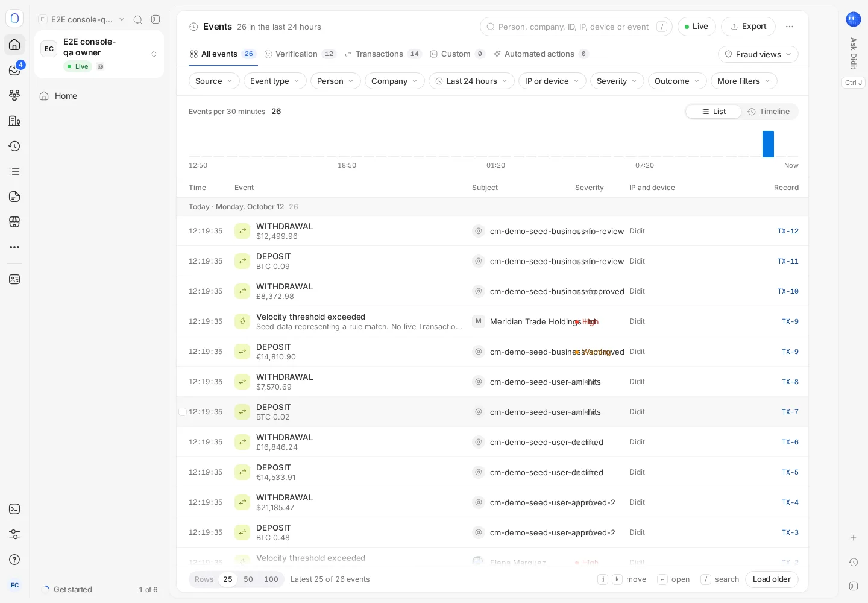Screen dimensions: 868x603
Task: Expand the E2E console-qa owner workspace switcher
Action: 99,54
